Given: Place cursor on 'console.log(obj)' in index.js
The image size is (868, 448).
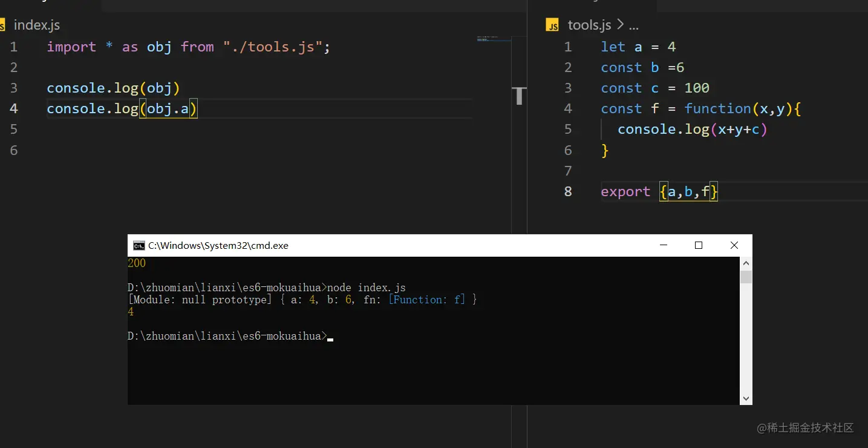Looking at the screenshot, I should coord(114,88).
